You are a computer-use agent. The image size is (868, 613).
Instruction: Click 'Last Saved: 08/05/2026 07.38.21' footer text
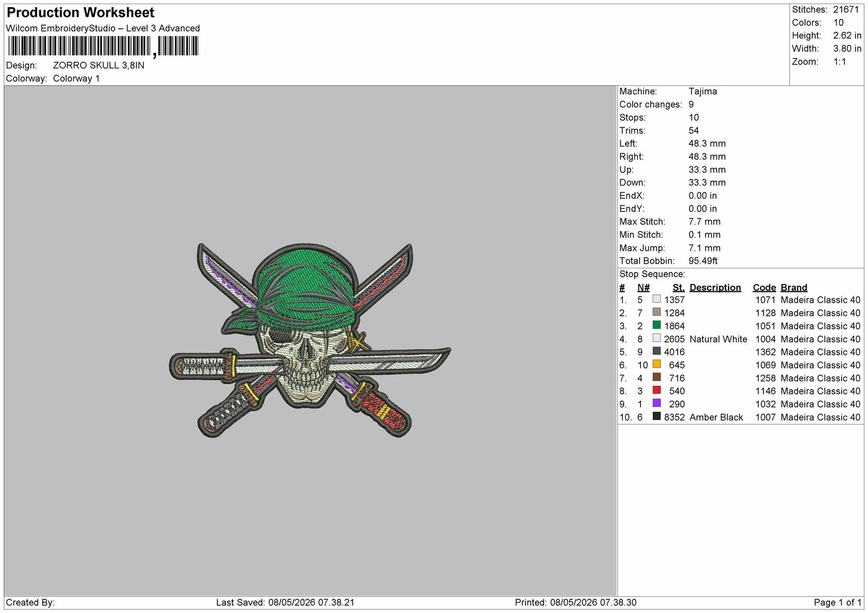(x=285, y=602)
